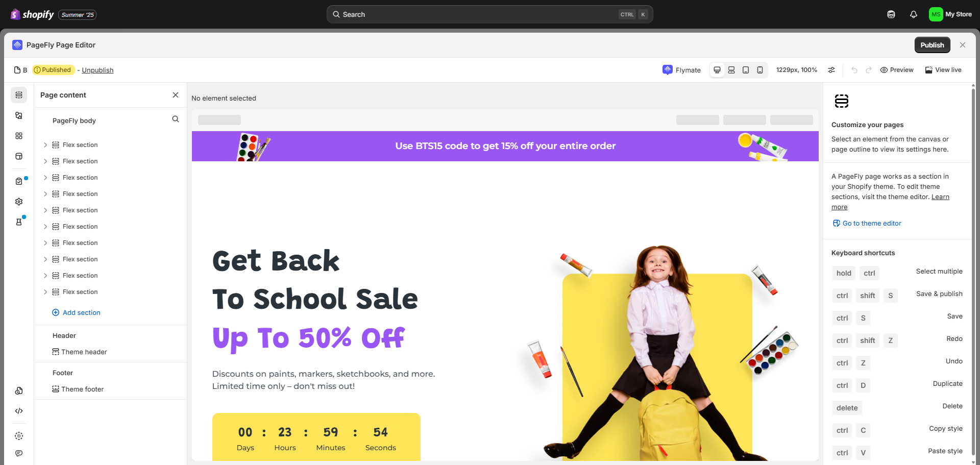Click the lab flask icon in left sidebar
Screen dimensions: 980x465
(19, 222)
